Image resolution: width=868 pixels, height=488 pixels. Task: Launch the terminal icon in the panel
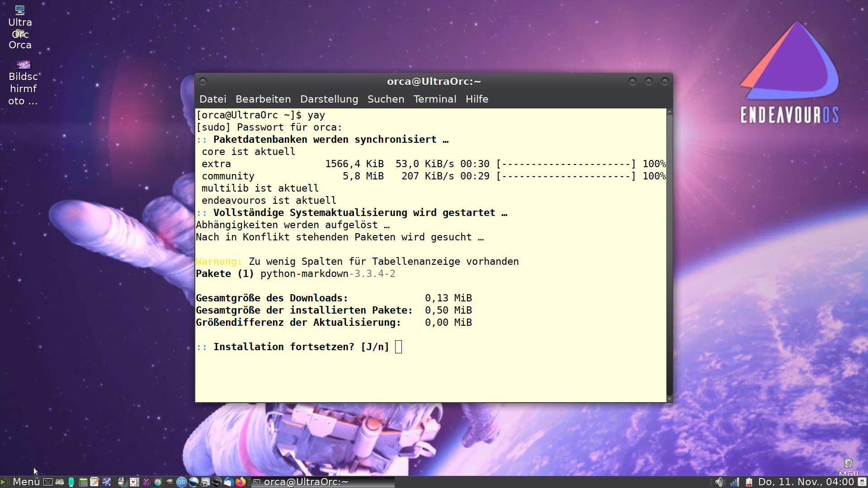coord(47,482)
